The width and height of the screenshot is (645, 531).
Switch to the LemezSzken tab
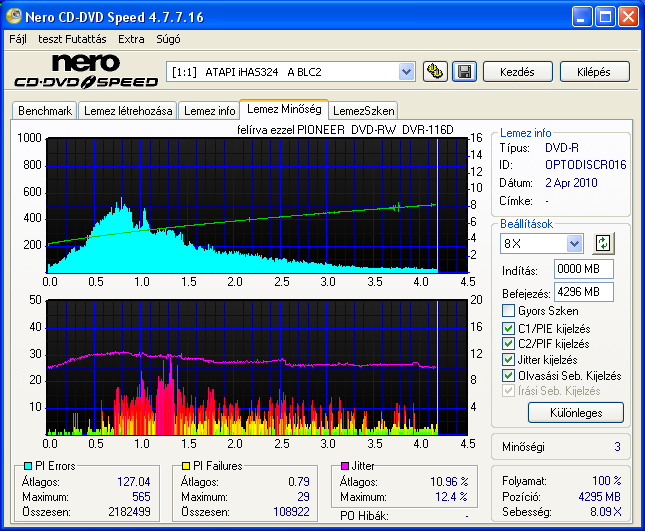(x=364, y=111)
